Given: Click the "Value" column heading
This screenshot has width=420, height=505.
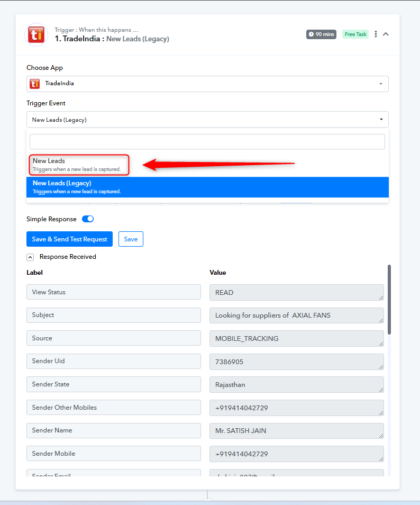Looking at the screenshot, I should click(x=217, y=273).
